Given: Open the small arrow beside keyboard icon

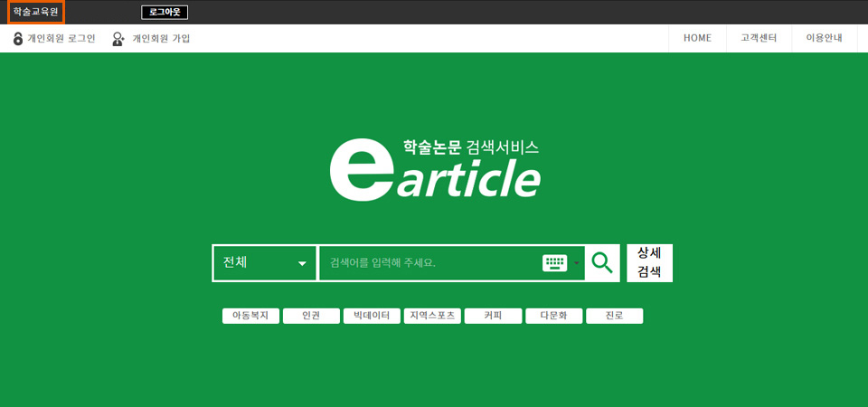Looking at the screenshot, I should 576,263.
